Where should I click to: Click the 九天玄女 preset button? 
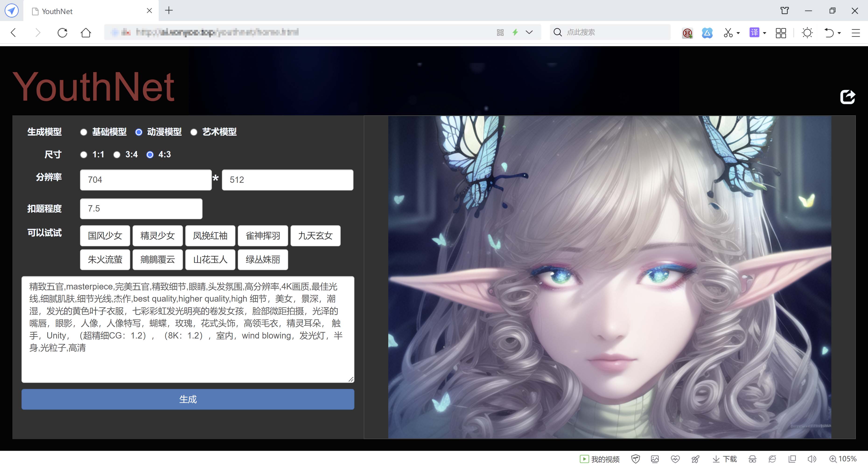coord(315,236)
